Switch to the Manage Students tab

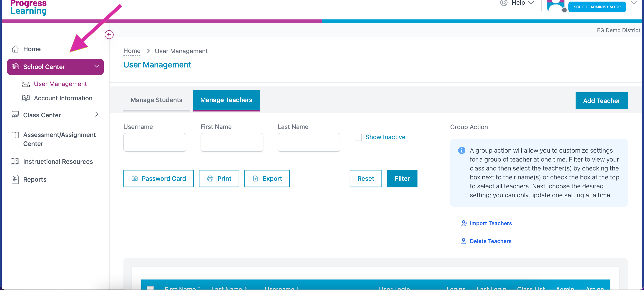tap(156, 100)
